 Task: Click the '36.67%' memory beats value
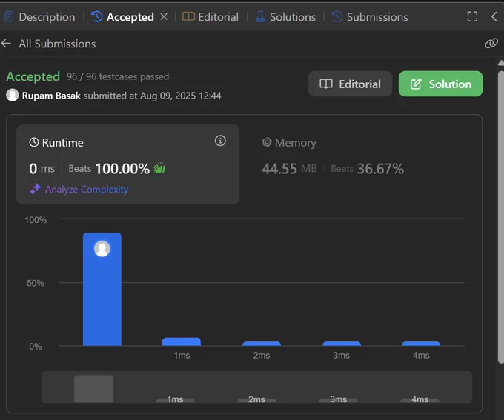coord(380,168)
